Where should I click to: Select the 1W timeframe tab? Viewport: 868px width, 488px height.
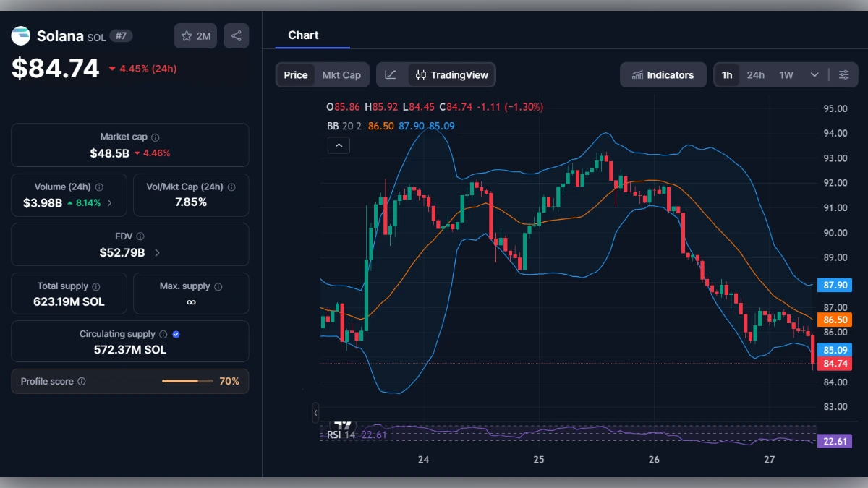784,74
